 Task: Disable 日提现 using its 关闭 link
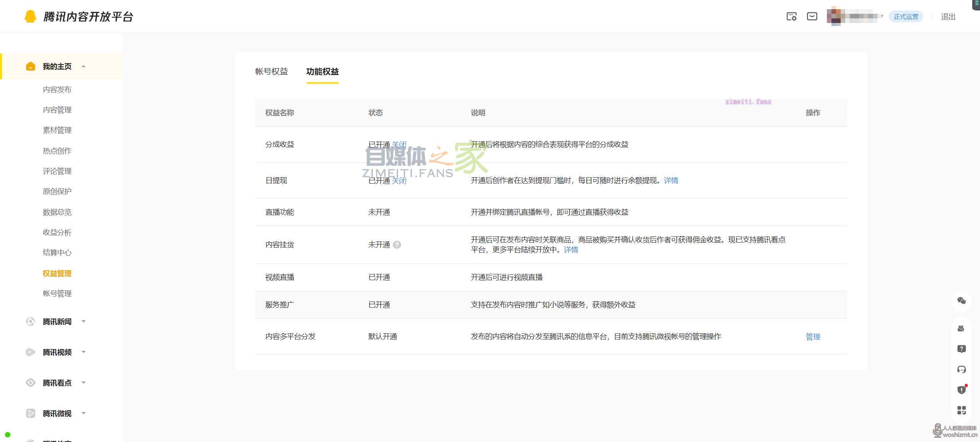point(399,181)
